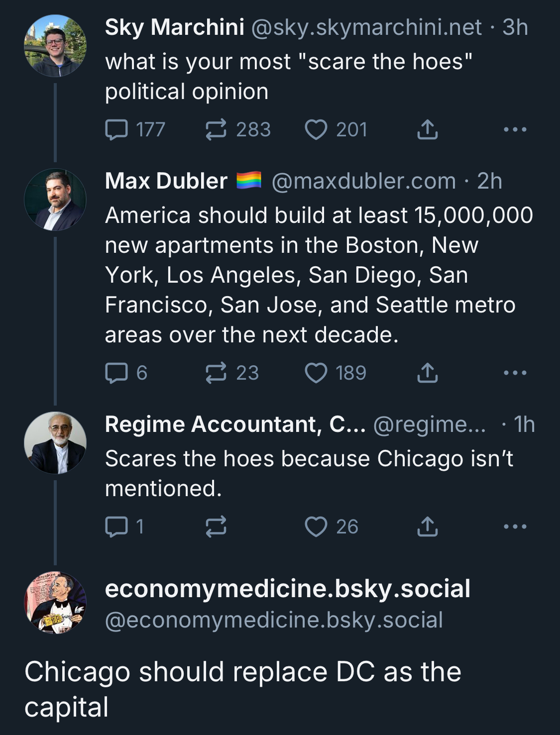This screenshot has height=735, width=560.
Task: Click the @maxdubler.com handle
Action: click(363, 181)
